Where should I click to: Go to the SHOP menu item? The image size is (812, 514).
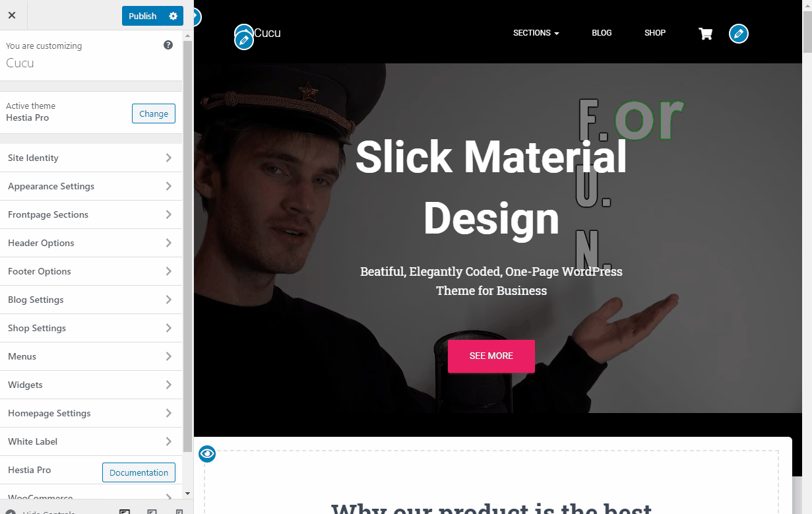click(655, 33)
